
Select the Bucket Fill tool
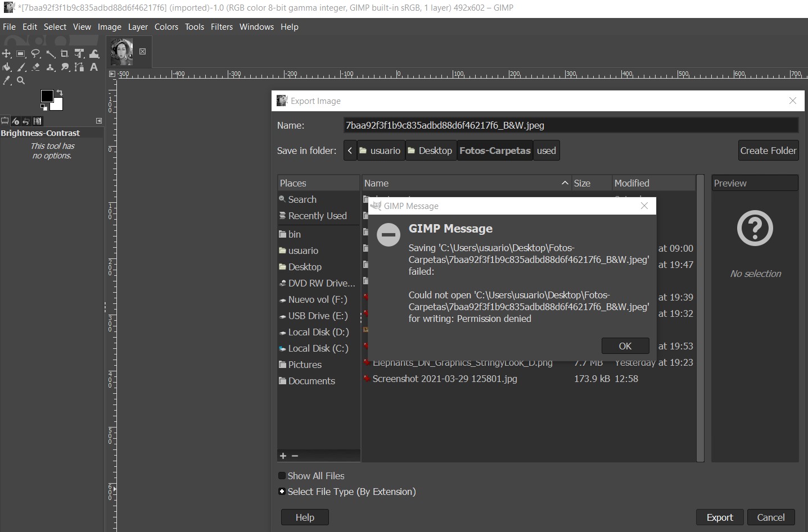click(7, 67)
